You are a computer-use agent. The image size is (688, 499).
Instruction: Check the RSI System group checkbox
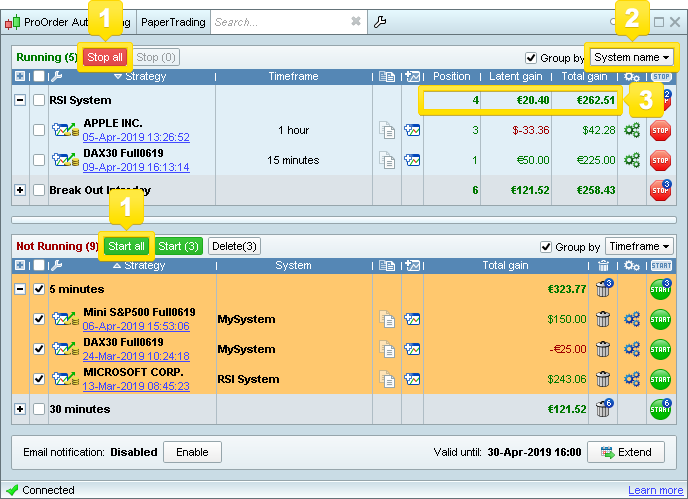[x=38, y=100]
